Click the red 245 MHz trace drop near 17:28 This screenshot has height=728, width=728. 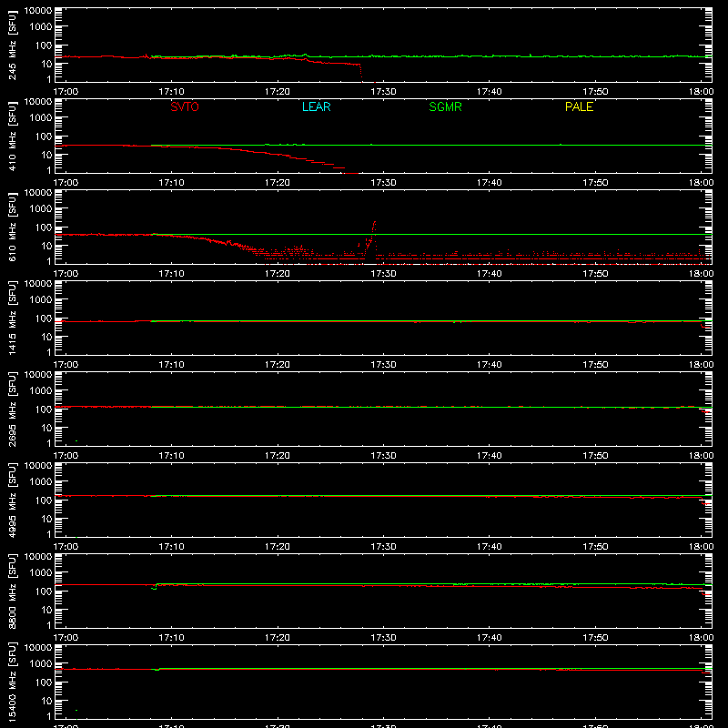(x=360, y=74)
